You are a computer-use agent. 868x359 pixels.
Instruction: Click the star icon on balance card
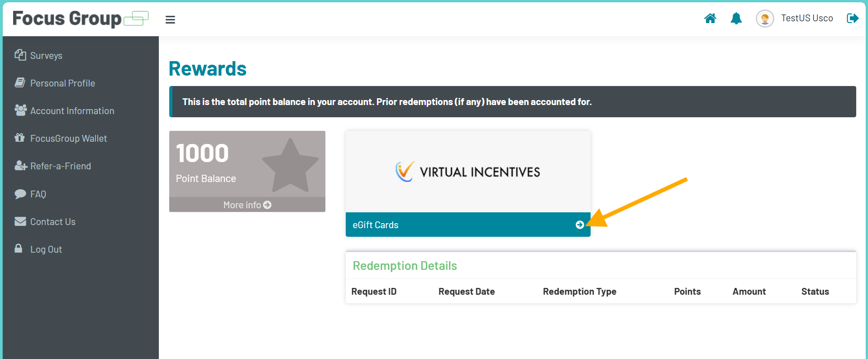coord(290,166)
